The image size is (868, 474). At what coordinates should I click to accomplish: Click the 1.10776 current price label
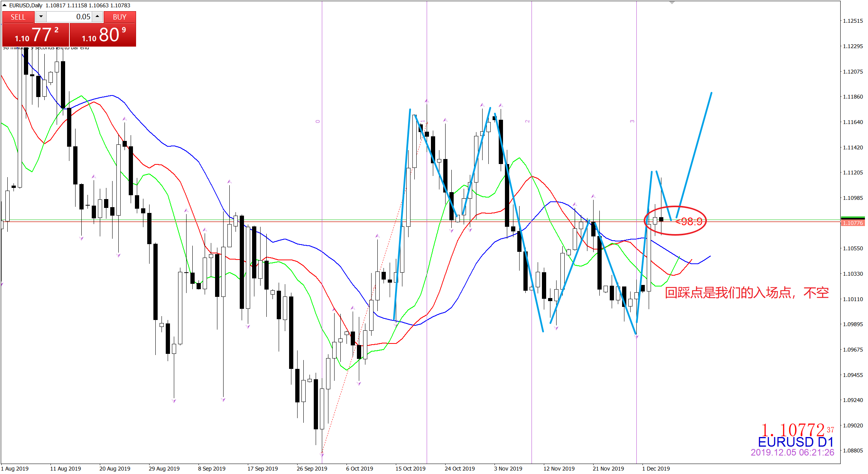[853, 223]
